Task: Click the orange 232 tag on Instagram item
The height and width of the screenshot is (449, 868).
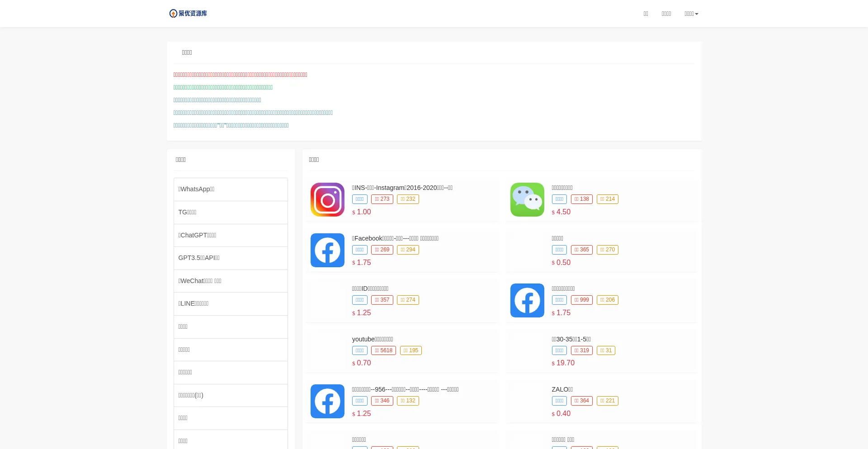Action: coord(408,199)
